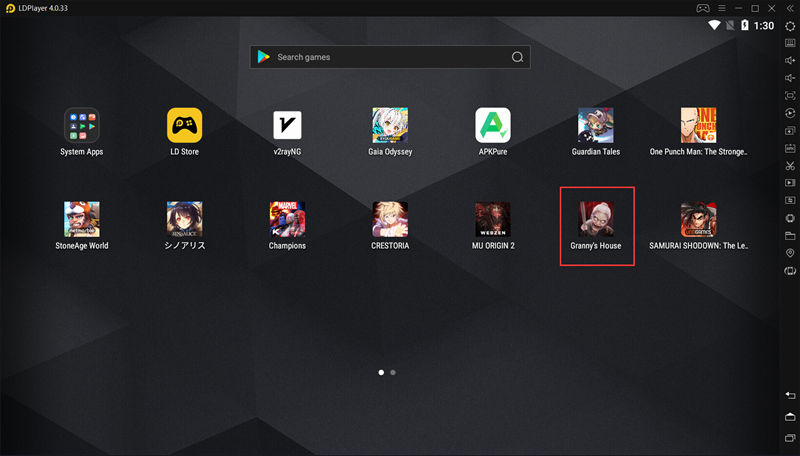The image size is (800, 456).
Task: Maximize the LDPlayer window
Action: (755, 8)
